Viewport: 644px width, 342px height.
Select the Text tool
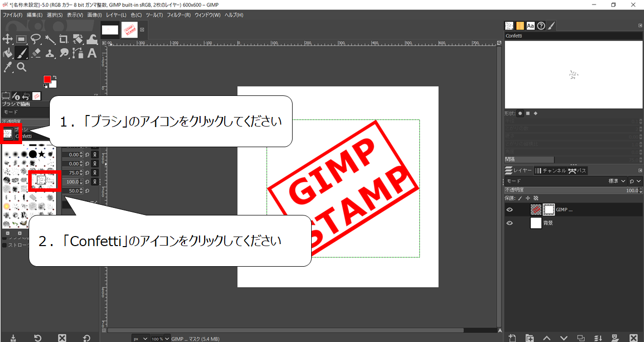tap(92, 53)
